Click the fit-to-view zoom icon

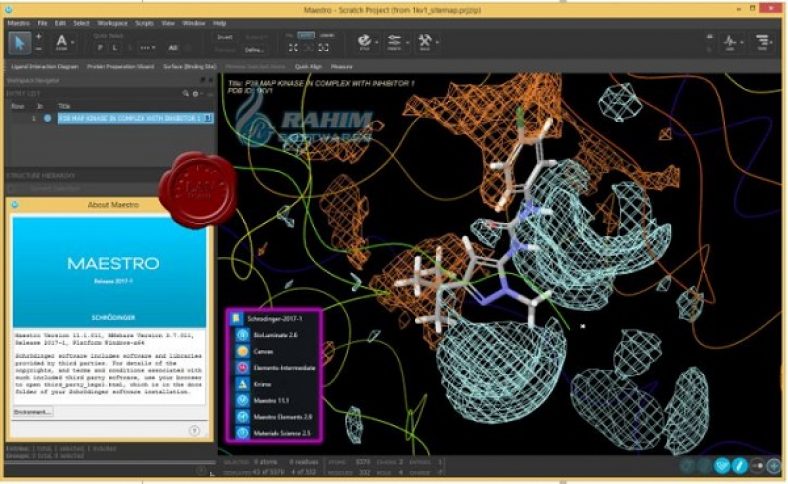293,47
